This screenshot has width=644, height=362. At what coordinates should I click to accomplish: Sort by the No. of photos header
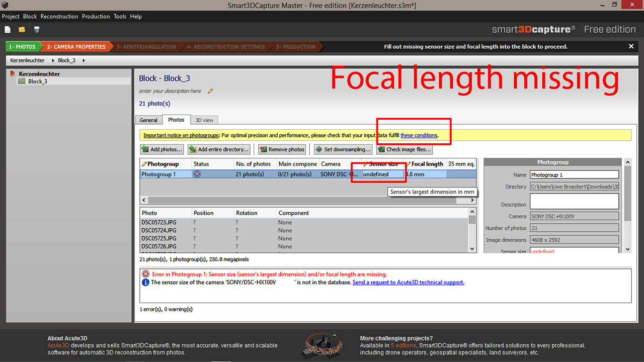tap(255, 164)
